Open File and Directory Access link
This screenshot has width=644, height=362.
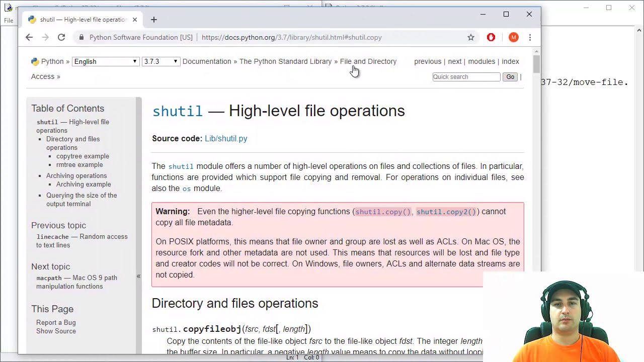coord(368,61)
